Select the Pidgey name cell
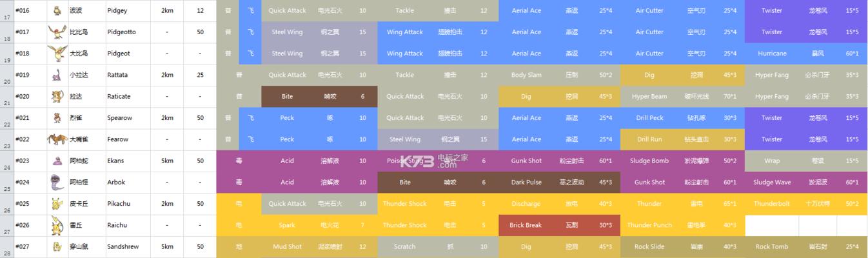 tap(128, 11)
